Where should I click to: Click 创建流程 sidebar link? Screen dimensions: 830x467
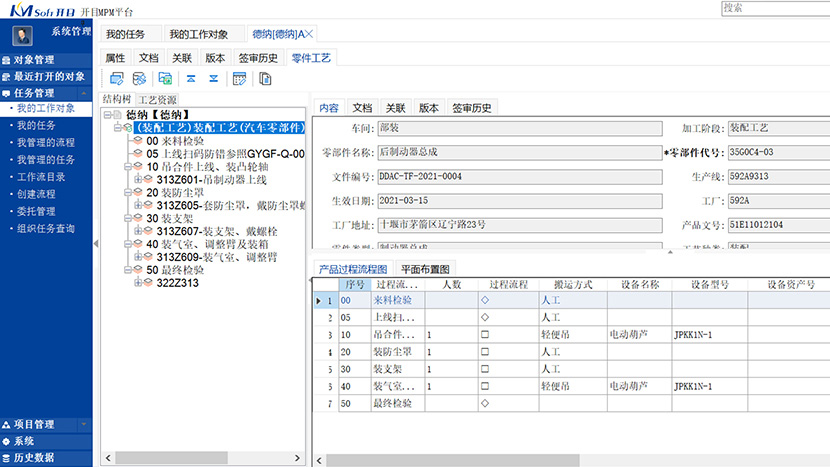coord(36,194)
